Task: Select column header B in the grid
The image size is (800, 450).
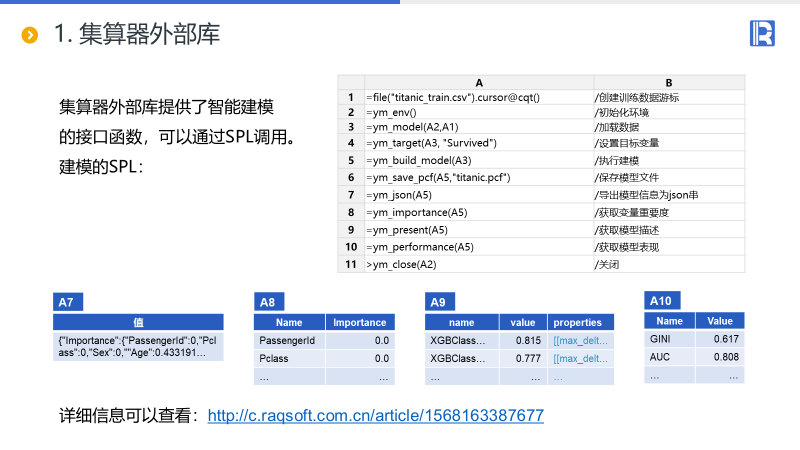Action: click(x=669, y=83)
